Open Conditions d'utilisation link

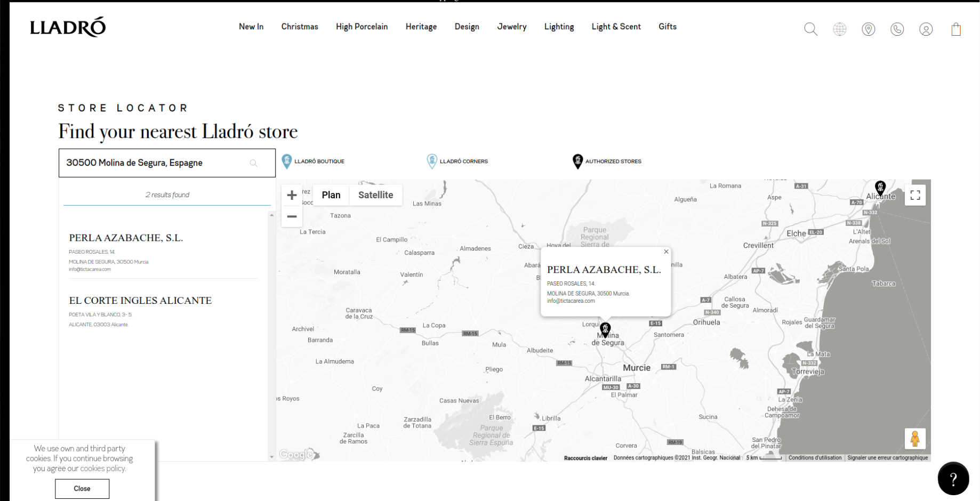pos(815,458)
